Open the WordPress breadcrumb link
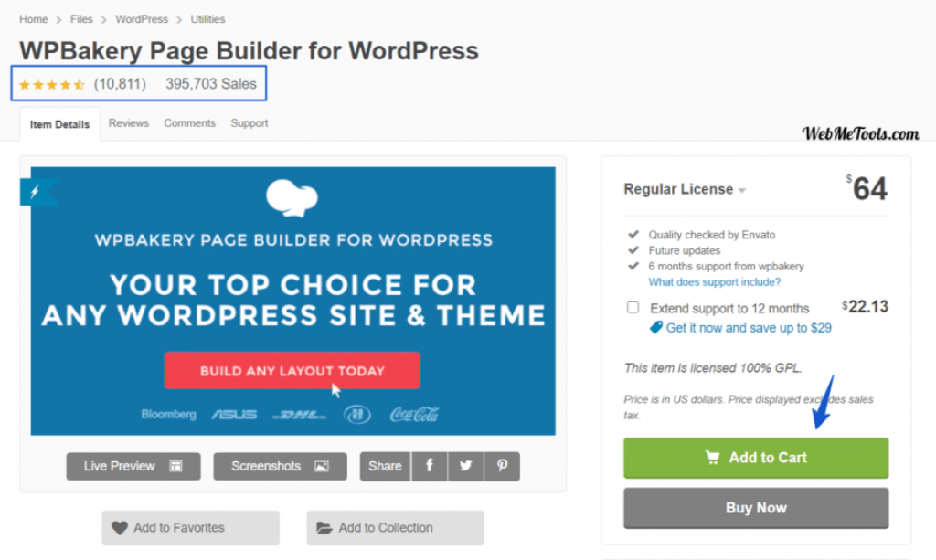This screenshot has height=560, width=936. click(142, 19)
